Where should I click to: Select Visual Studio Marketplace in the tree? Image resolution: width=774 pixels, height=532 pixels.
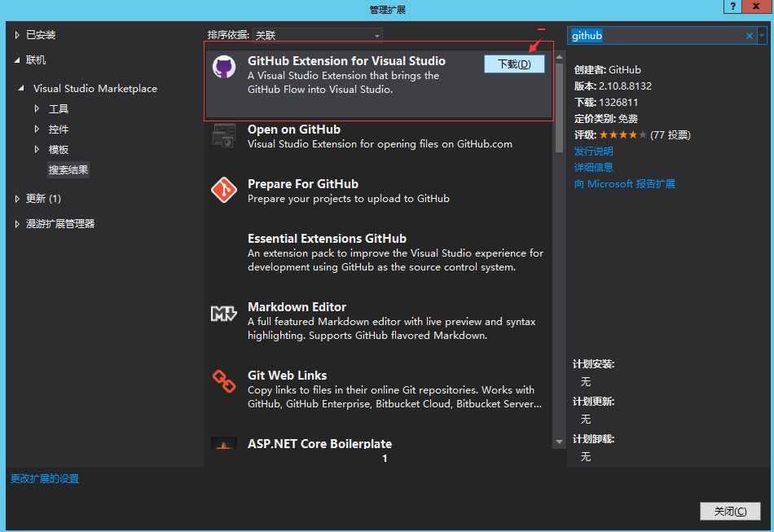95,88
